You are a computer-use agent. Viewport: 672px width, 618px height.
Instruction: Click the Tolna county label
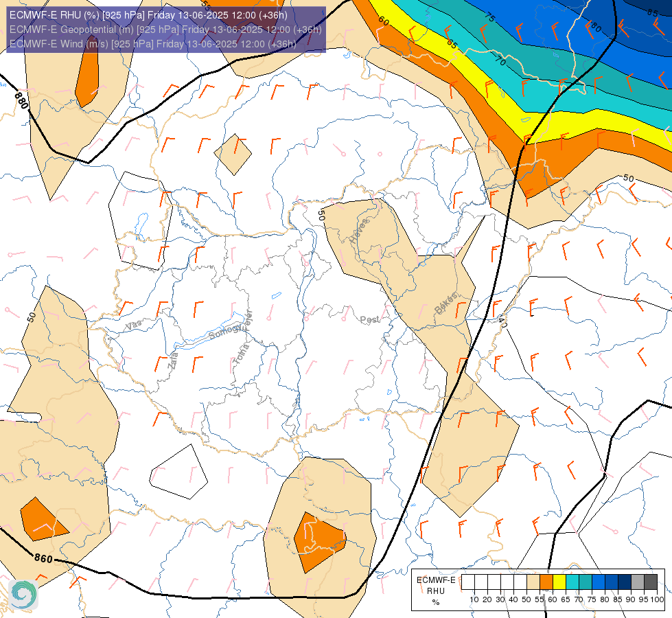(x=241, y=354)
